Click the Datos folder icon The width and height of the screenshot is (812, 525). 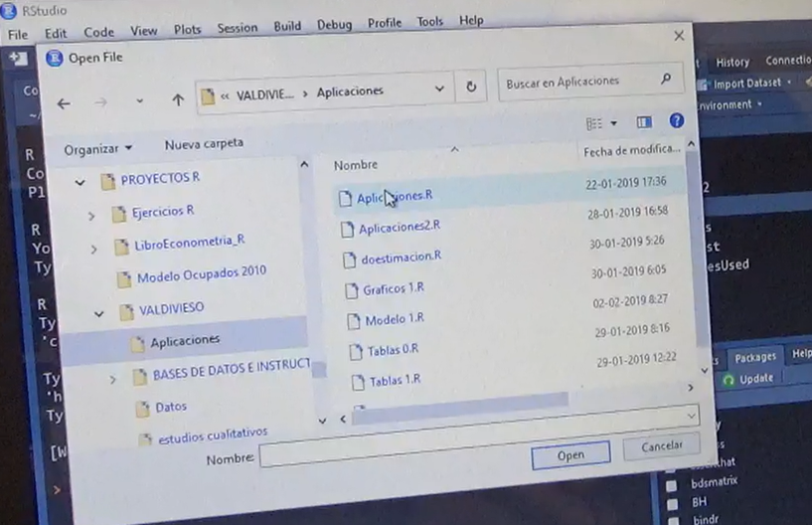[x=142, y=409]
